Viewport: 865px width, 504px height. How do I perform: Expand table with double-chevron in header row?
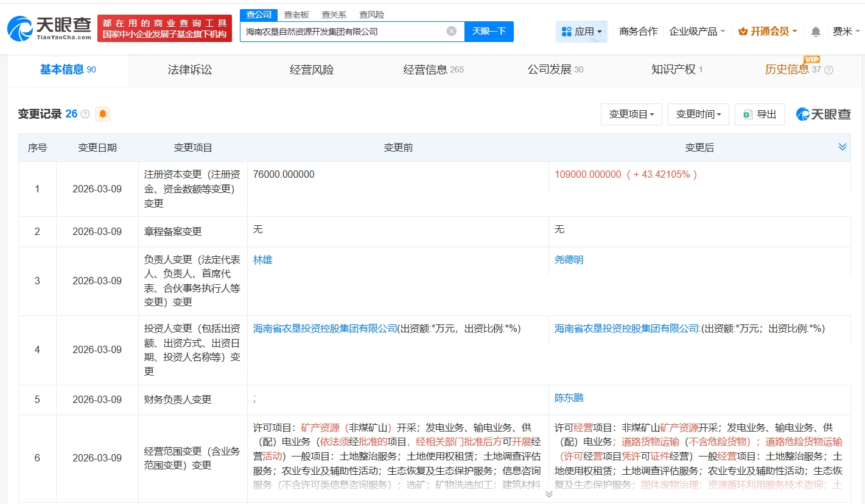tap(842, 147)
